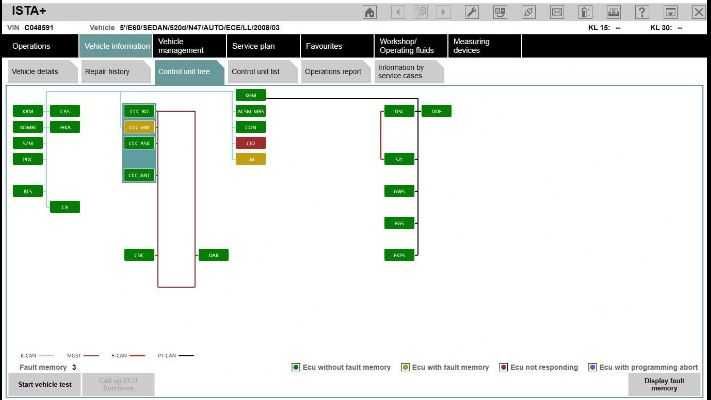Click the forward arrow in the top toolbar

pyautogui.click(x=443, y=12)
